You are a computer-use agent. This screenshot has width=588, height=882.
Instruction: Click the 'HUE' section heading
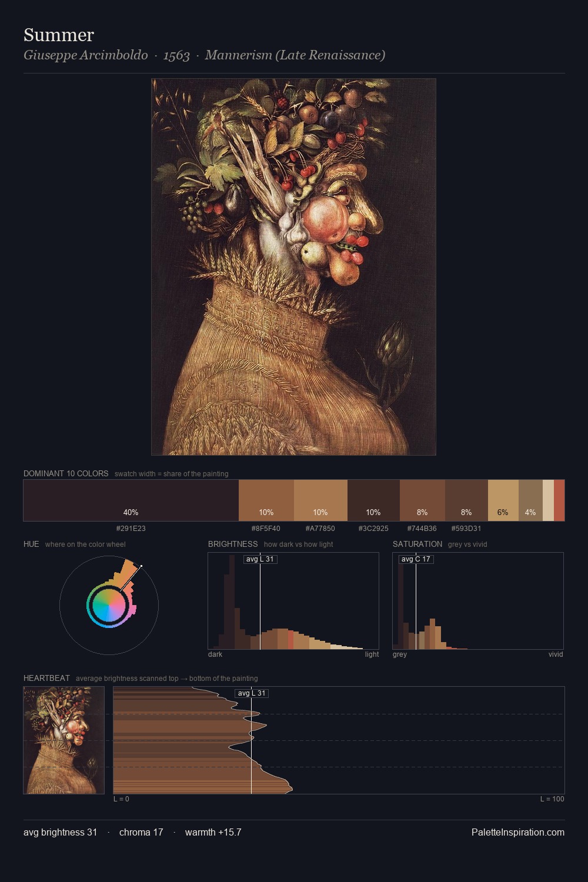coord(31,544)
